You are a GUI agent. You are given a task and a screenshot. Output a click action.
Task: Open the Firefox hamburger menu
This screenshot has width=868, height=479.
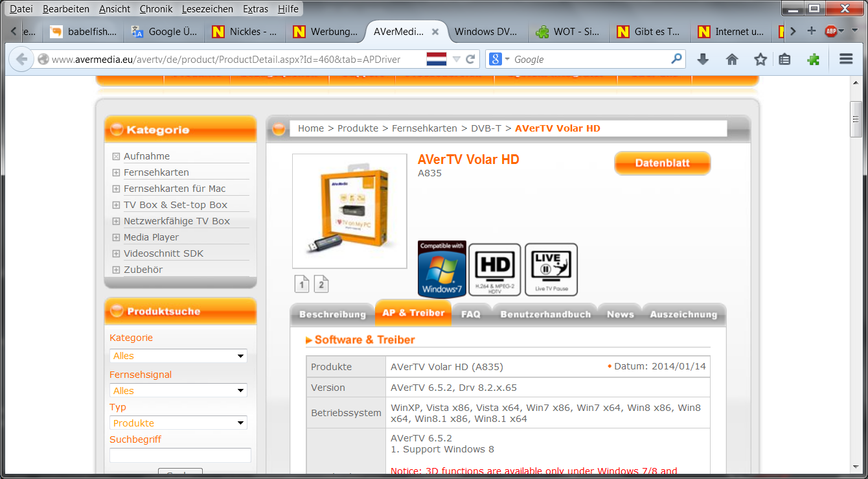click(846, 59)
